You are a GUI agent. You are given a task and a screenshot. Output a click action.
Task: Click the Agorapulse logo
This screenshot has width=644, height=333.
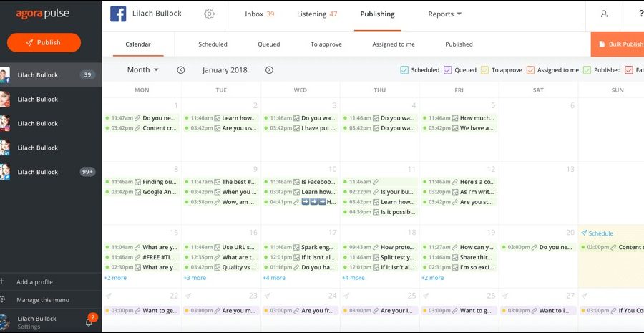[x=43, y=14]
